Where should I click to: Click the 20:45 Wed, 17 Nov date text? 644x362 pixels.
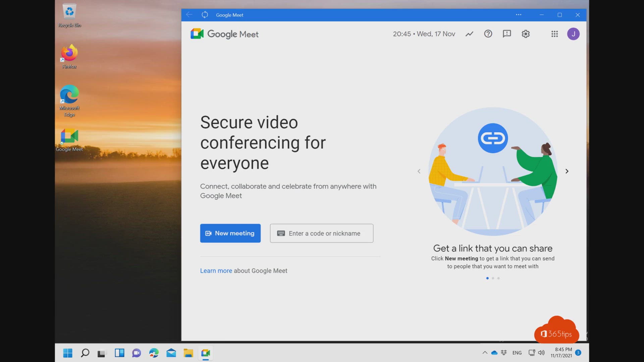click(424, 34)
